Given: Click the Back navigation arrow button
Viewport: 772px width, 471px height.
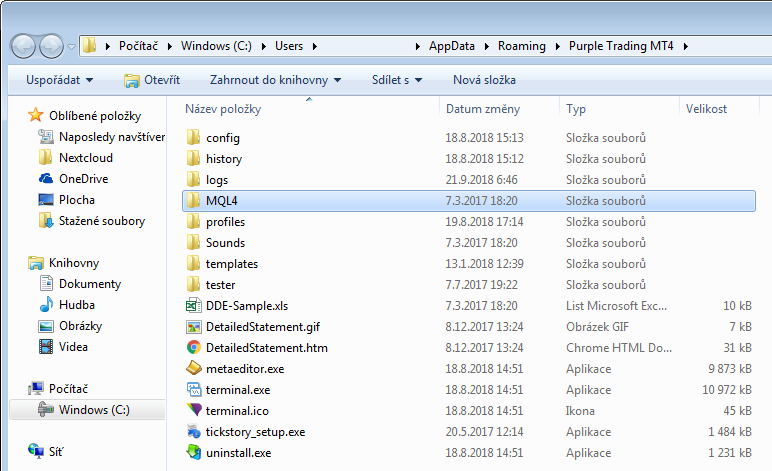Looking at the screenshot, I should (23, 47).
